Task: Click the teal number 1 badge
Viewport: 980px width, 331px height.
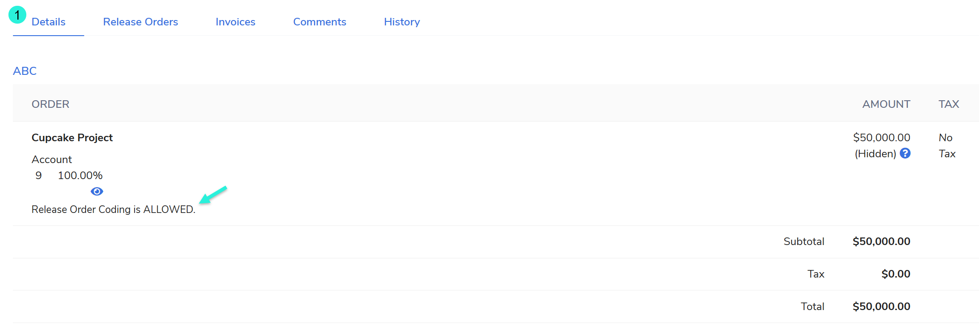Action: 17,15
